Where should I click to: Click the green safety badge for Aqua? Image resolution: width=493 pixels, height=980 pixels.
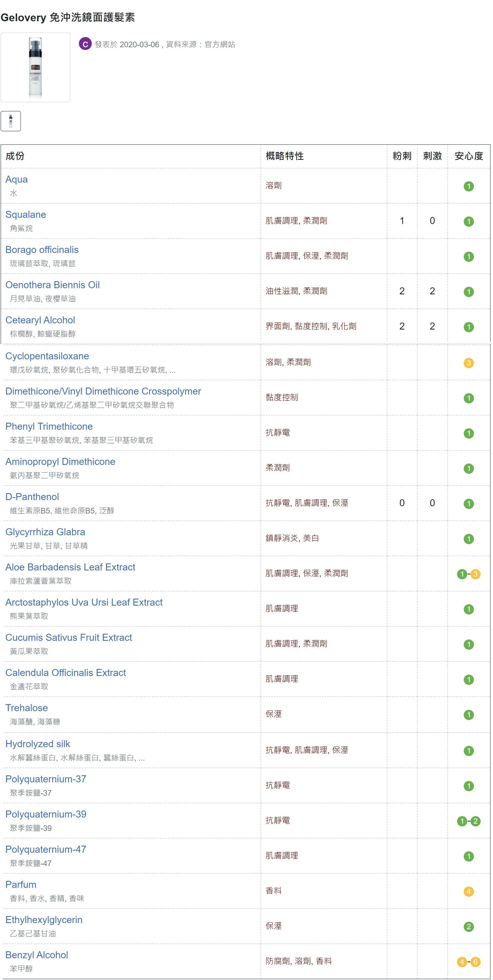468,186
